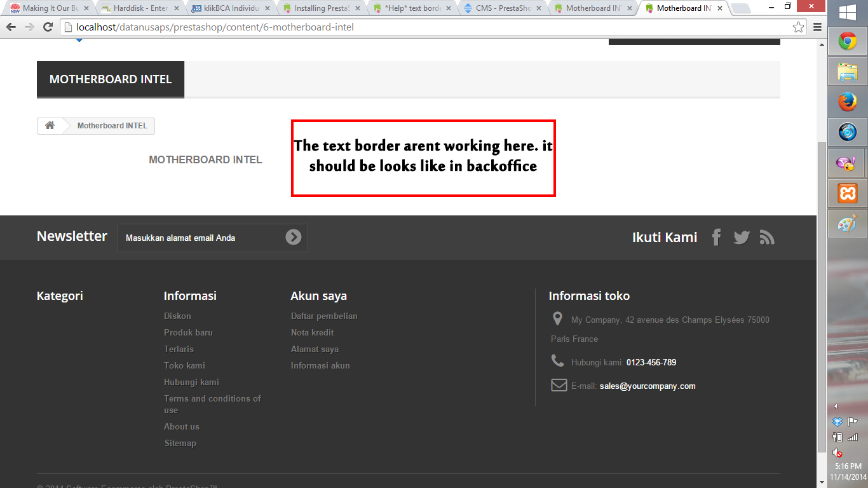The image size is (868, 488).
Task: Click the browser Forward arrow
Action: point(29,27)
